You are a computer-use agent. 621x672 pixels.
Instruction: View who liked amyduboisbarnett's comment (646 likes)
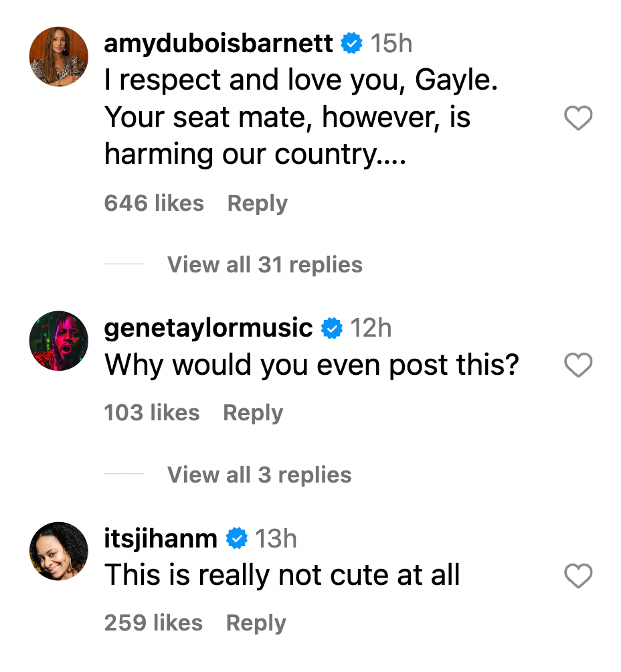point(154,203)
